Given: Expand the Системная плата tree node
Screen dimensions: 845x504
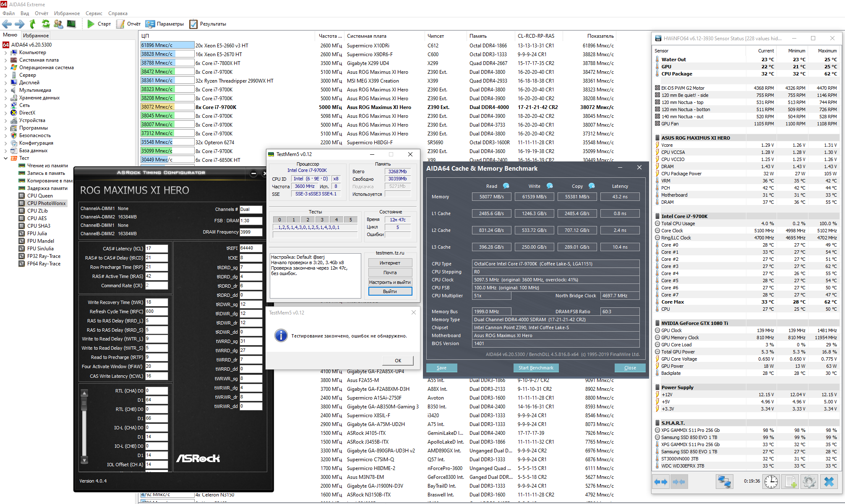Looking at the screenshot, I should [5, 60].
